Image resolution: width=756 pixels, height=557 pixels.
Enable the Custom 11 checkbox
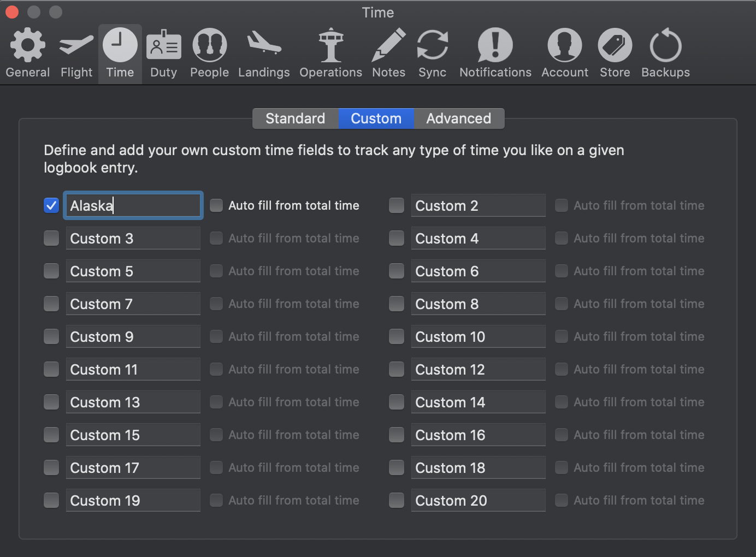tap(51, 369)
